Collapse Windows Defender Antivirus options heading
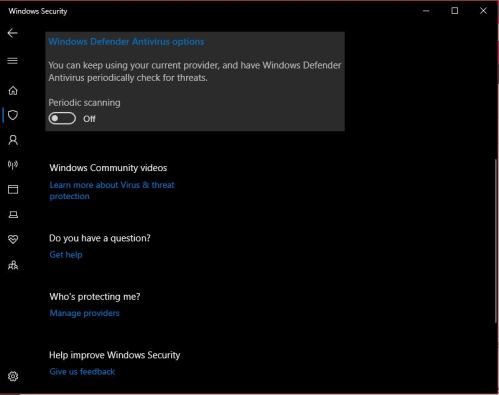499x395 pixels. point(126,42)
